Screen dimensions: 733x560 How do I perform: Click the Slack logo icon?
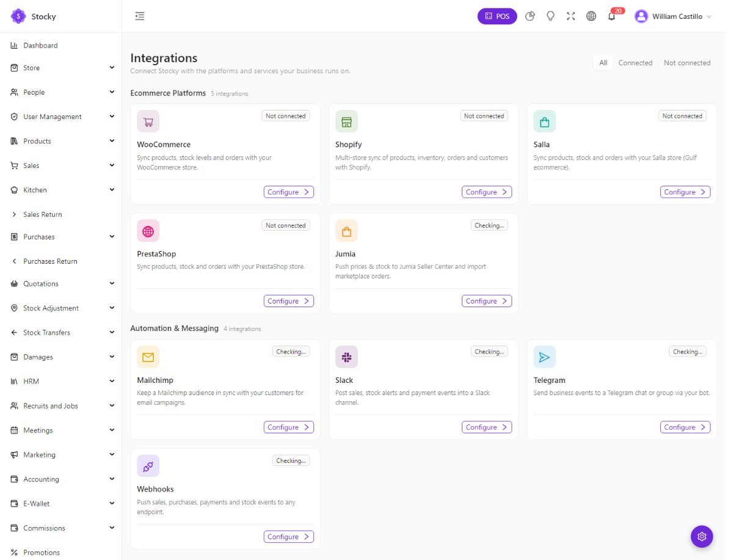(346, 357)
